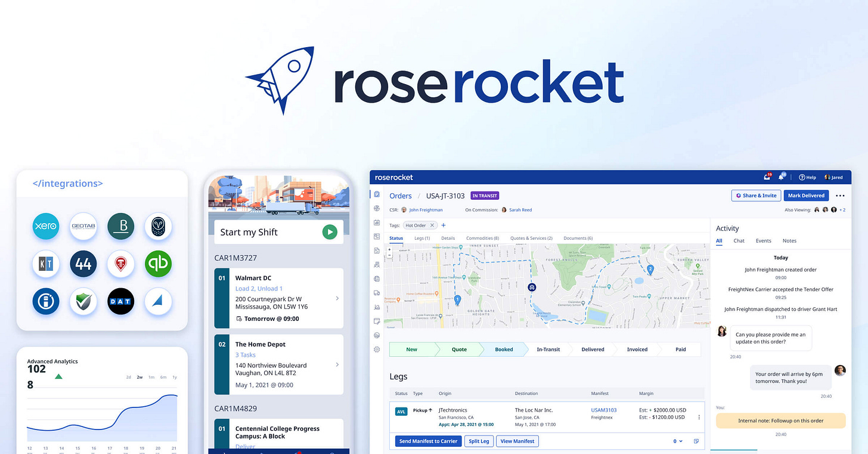Zoom in on the map with plus
868x454 pixels.
(x=389, y=249)
